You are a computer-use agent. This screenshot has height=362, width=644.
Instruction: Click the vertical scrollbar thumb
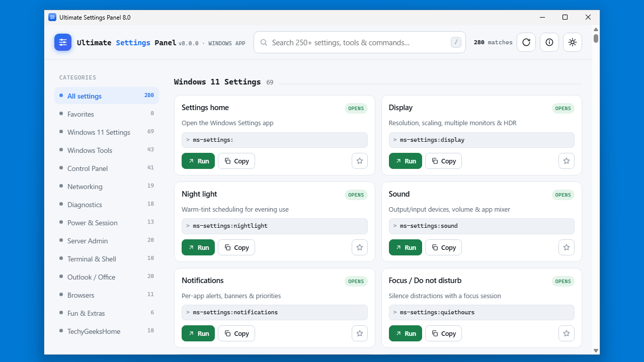[x=596, y=38]
